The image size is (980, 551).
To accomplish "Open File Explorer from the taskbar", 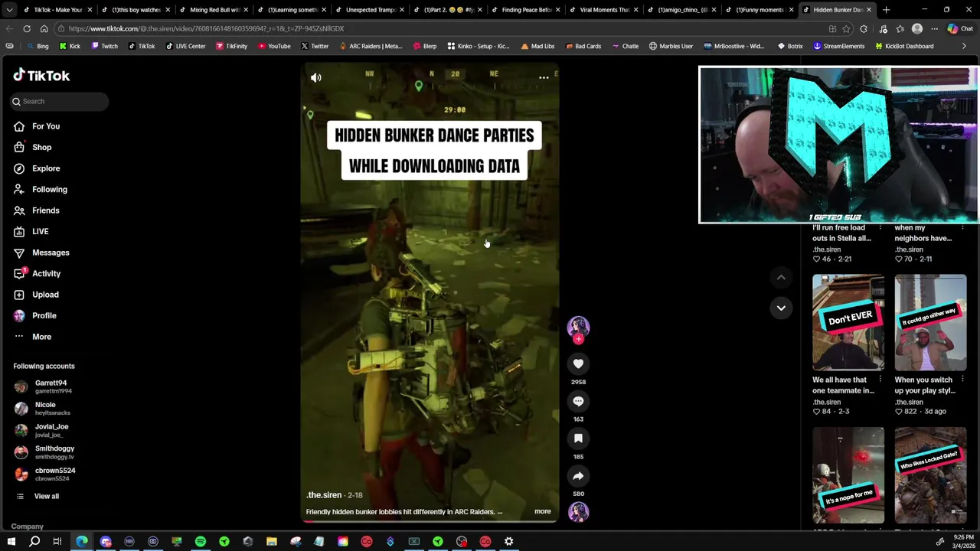I will click(272, 542).
